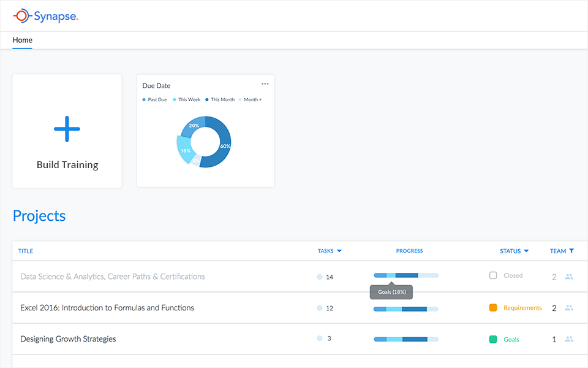
Task: Click the Goals status label
Action: [x=511, y=339]
